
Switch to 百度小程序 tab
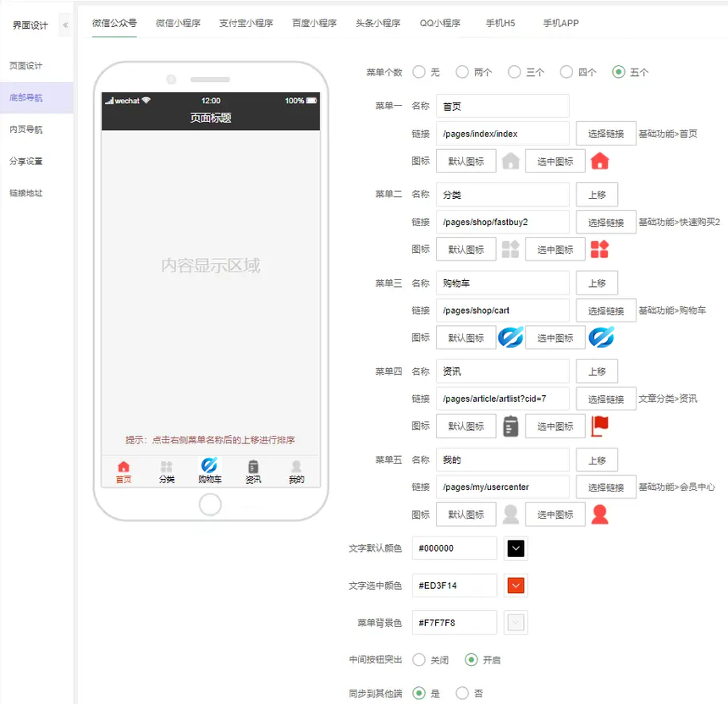(x=314, y=23)
